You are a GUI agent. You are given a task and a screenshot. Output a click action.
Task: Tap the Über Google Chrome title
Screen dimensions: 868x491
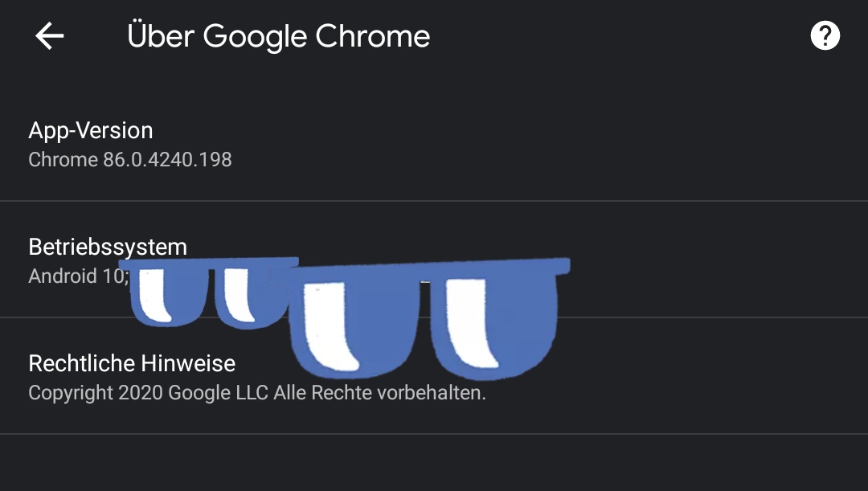pos(277,35)
